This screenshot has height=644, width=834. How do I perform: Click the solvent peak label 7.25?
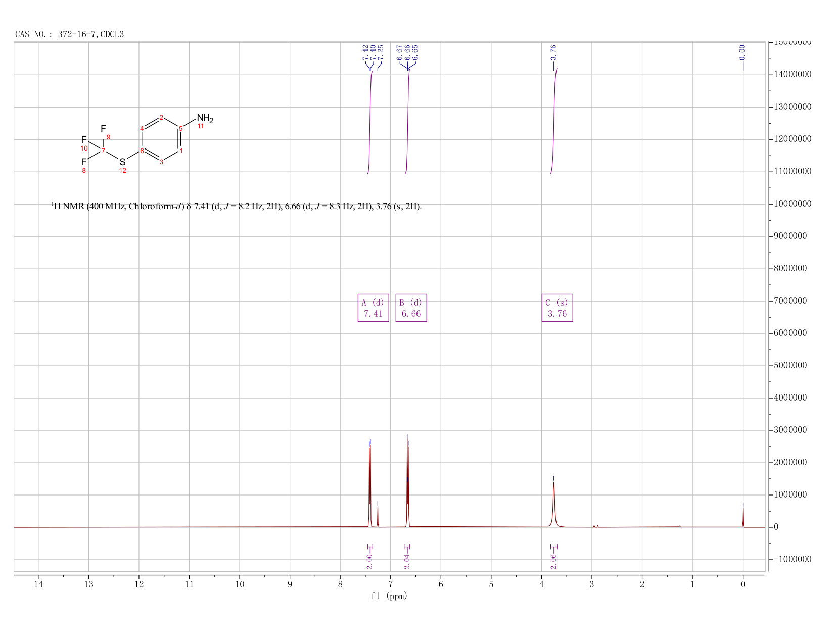tap(381, 53)
